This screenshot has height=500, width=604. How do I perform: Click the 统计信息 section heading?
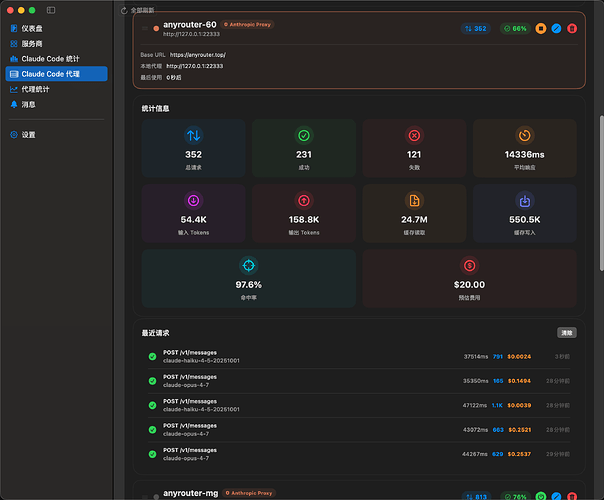155,109
